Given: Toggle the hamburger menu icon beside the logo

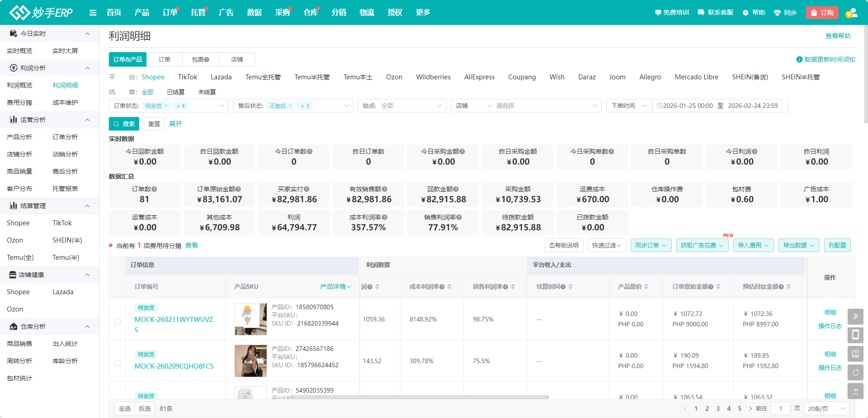Looking at the screenshot, I should click(x=93, y=13).
